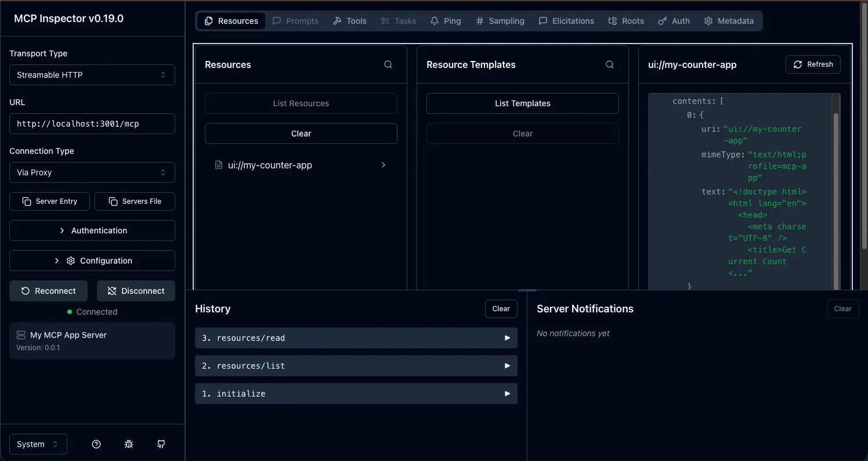Expand the Authentication section
The image size is (868, 461).
coord(92,230)
